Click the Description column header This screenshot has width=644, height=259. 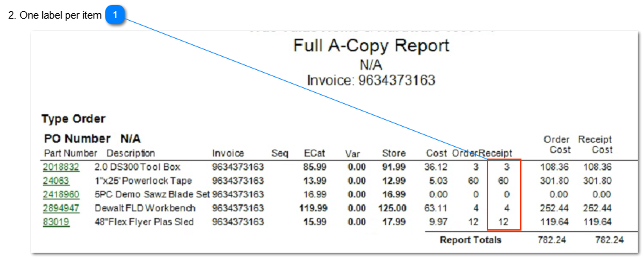131,154
